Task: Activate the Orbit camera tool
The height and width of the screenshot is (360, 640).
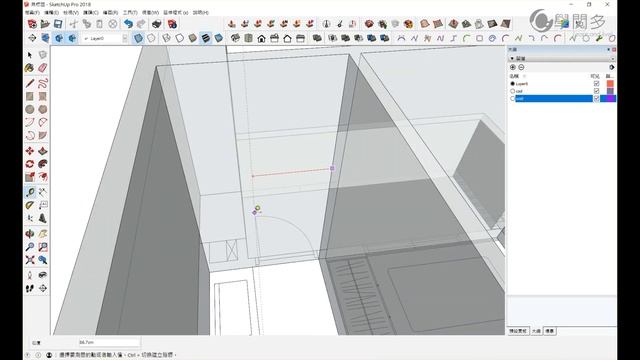Action: [x=30, y=234]
